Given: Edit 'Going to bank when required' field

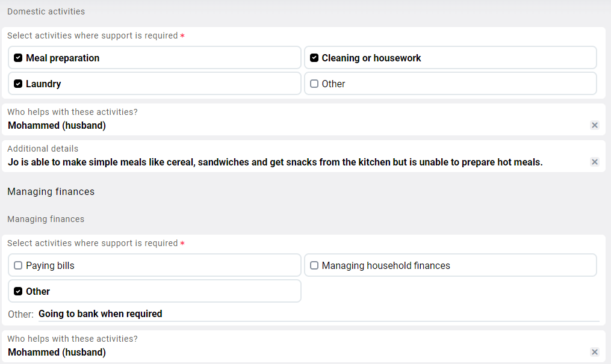Looking at the screenshot, I should (319, 314).
